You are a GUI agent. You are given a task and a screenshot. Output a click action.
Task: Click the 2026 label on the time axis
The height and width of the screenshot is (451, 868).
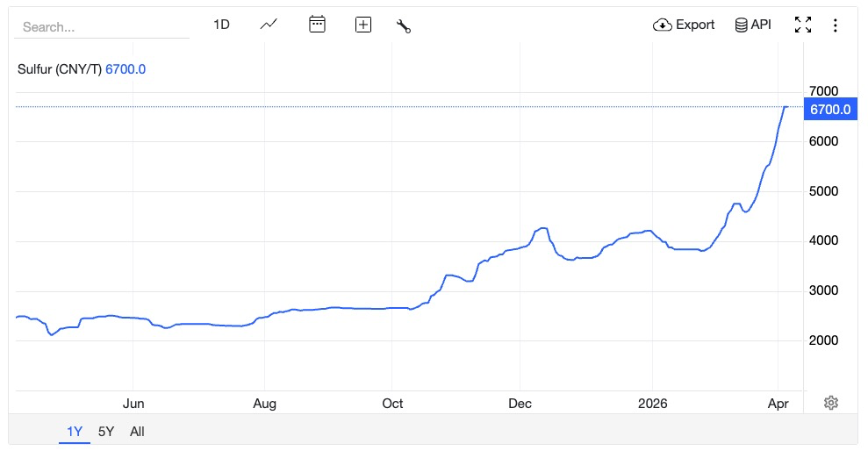pos(652,404)
